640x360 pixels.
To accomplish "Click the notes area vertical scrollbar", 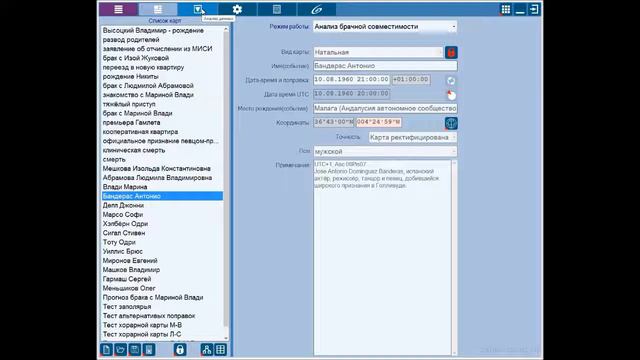I will [454, 257].
